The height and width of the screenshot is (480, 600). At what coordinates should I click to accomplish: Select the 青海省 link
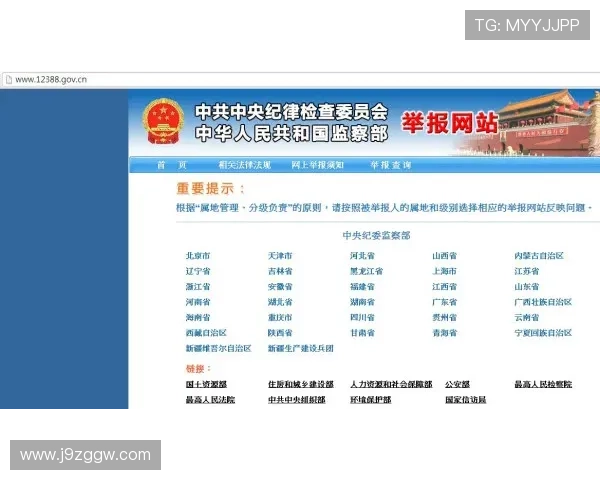point(444,333)
